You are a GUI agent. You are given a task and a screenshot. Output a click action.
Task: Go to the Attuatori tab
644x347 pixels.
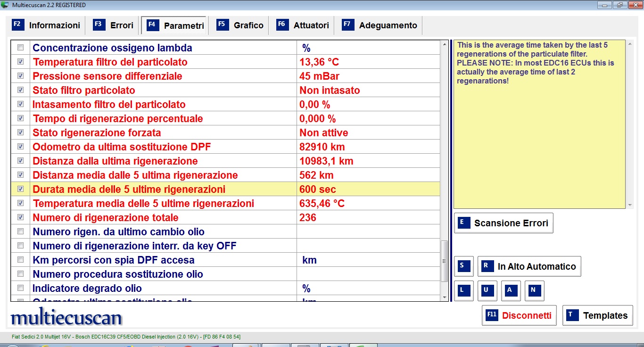(x=303, y=25)
